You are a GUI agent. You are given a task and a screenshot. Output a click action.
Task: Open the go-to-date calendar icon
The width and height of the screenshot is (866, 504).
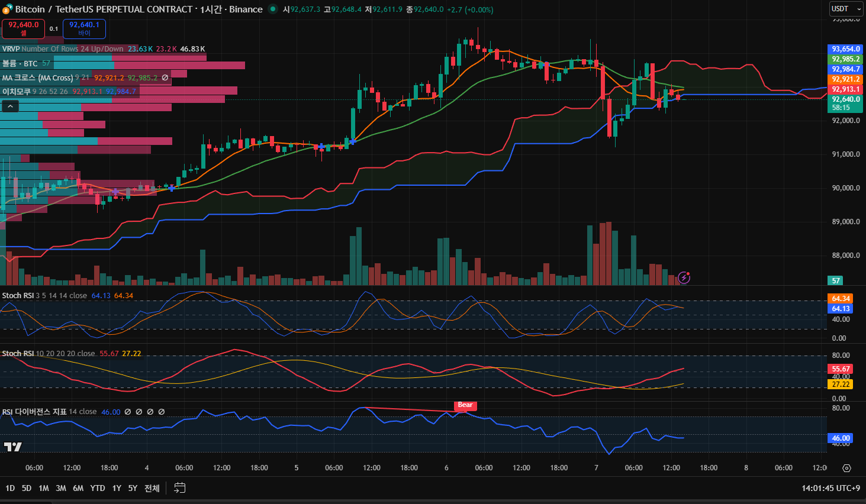[180, 488]
